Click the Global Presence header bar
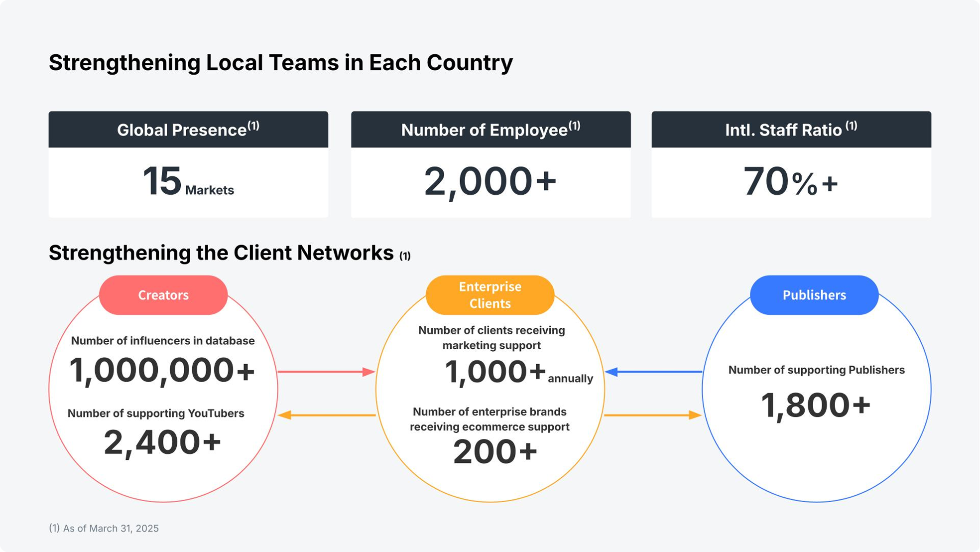This screenshot has height=552, width=980. click(188, 130)
